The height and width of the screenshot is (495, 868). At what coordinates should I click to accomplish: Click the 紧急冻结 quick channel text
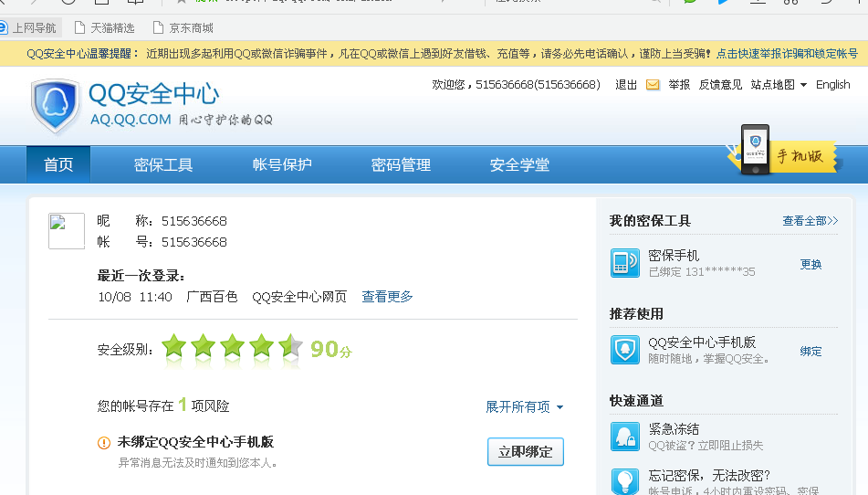tap(674, 428)
